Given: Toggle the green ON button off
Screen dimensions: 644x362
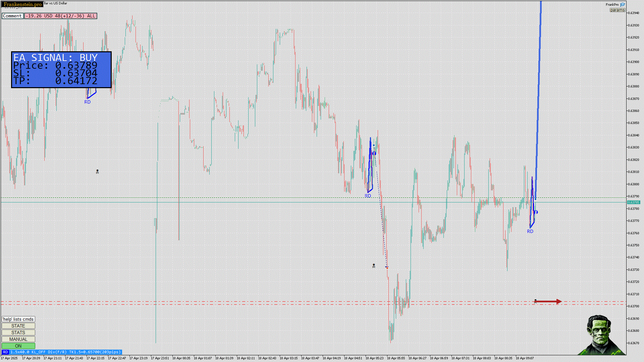Looking at the screenshot, I should (x=18, y=346).
